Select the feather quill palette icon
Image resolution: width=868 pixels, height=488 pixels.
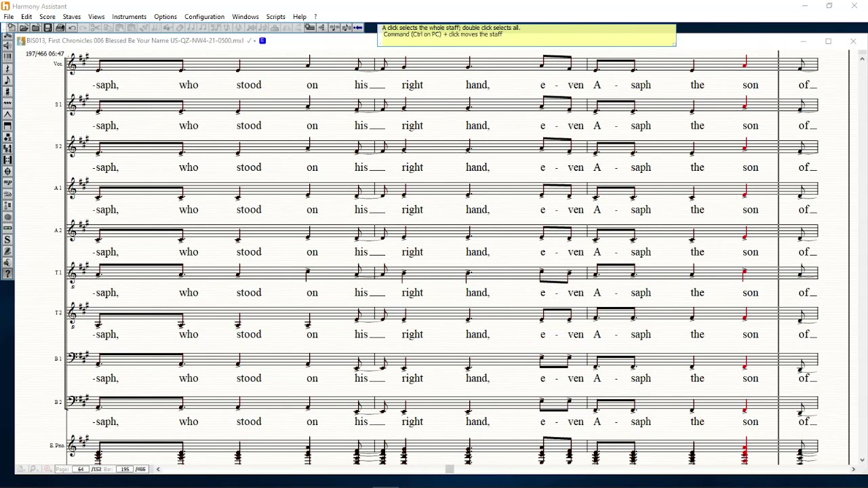[x=7, y=251]
